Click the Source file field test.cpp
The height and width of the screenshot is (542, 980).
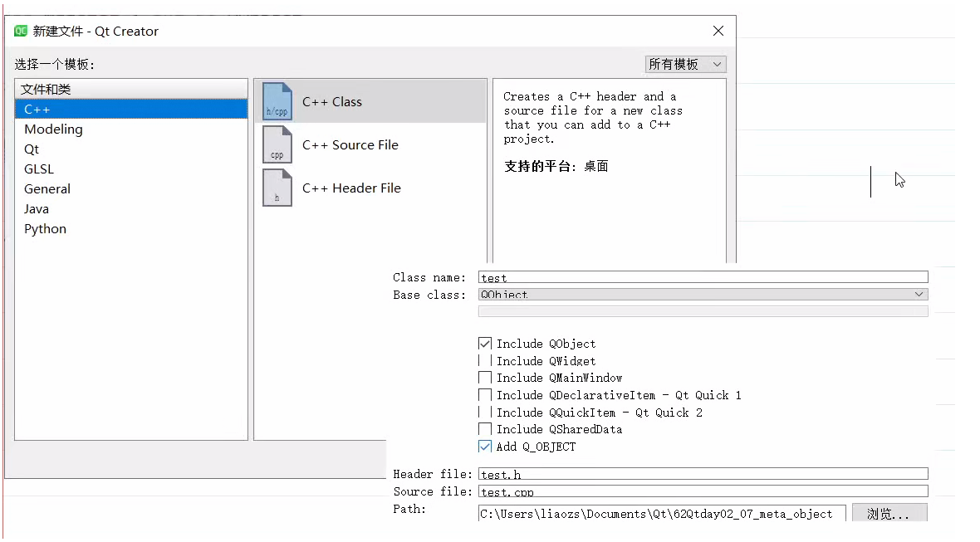tap(703, 491)
